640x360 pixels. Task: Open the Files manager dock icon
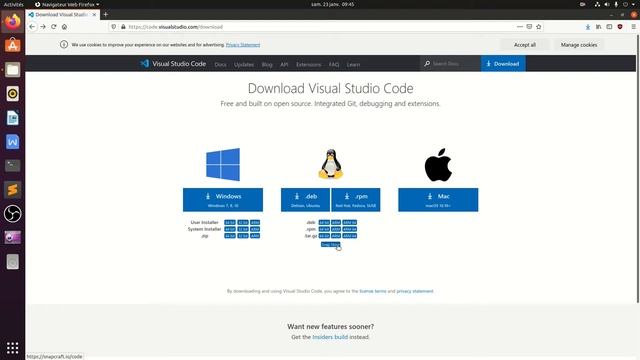(13, 69)
